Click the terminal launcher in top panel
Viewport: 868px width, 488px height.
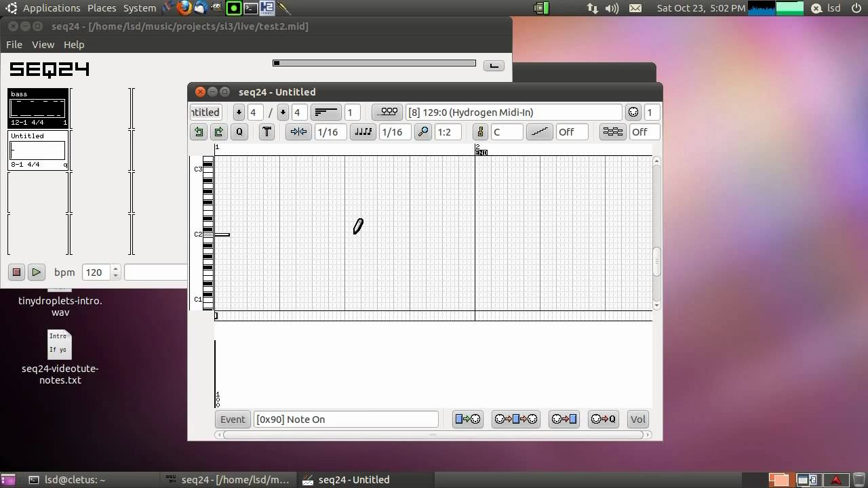point(251,8)
